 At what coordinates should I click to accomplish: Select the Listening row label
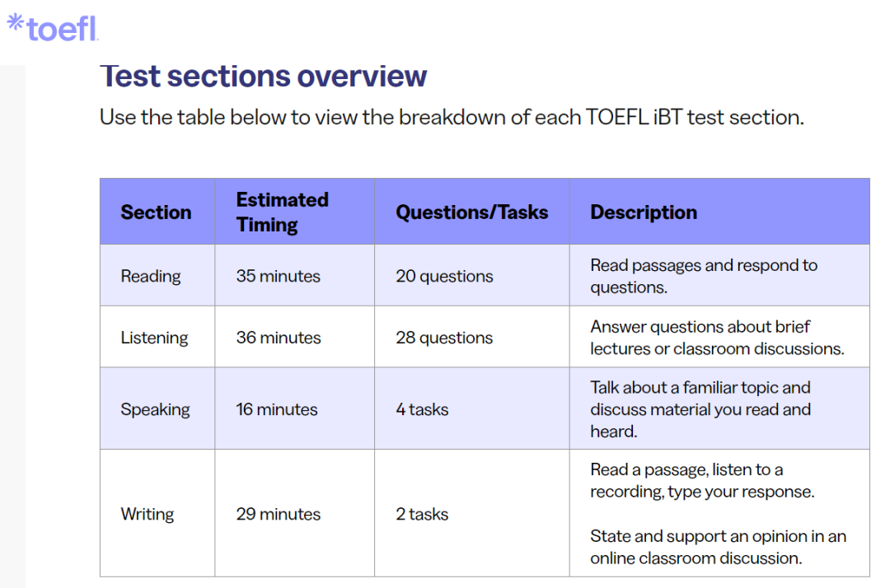coord(154,338)
